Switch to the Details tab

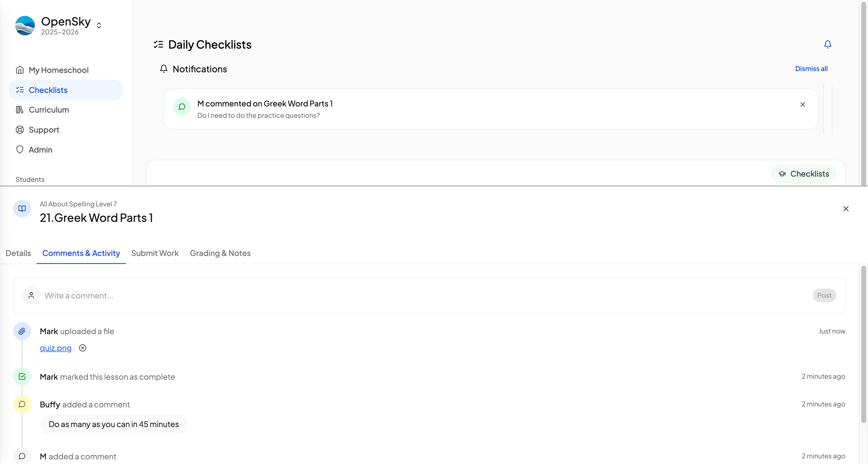(18, 253)
